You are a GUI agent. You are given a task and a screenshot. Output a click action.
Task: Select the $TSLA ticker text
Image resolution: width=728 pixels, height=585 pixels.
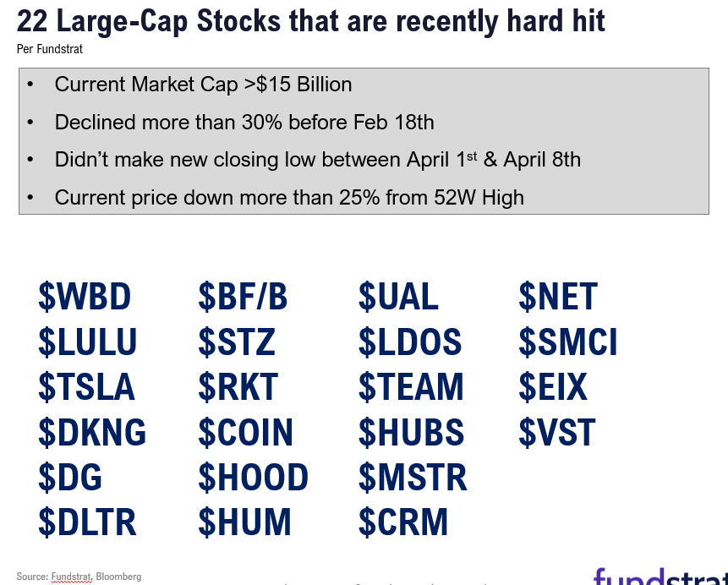pos(86,386)
